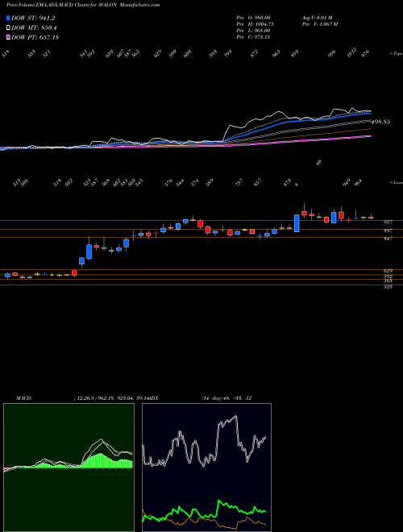Select the 'Pre O: 980.00' open value
The image size is (403, 532).
point(253,18)
